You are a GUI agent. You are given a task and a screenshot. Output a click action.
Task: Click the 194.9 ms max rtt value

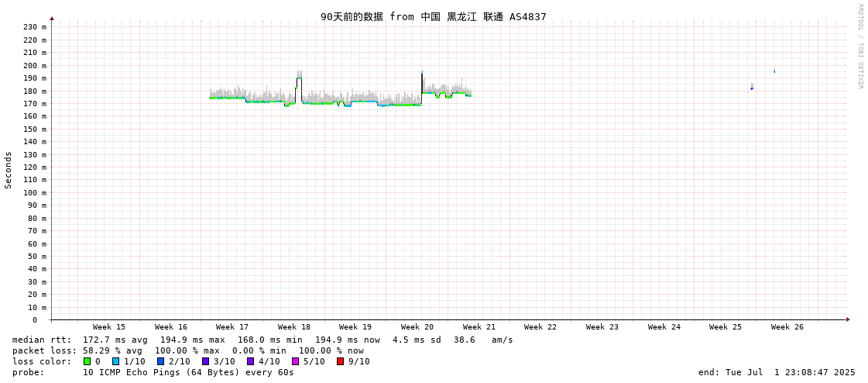[x=193, y=340]
